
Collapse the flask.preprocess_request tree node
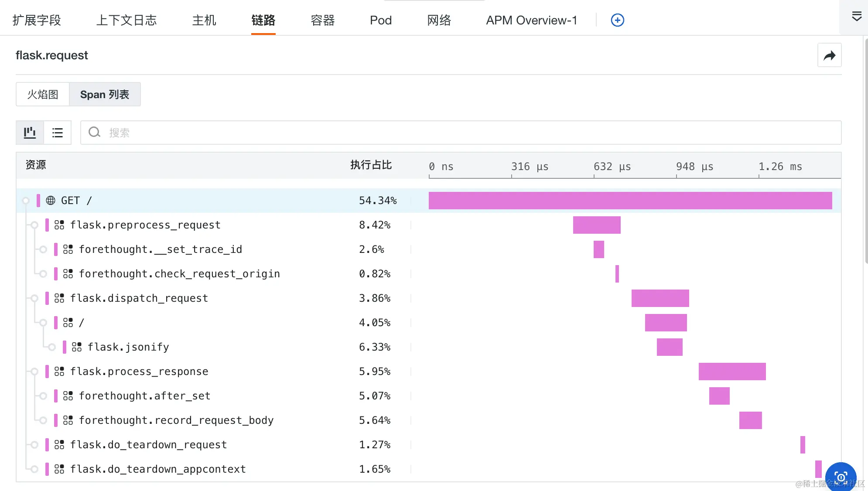(34, 225)
